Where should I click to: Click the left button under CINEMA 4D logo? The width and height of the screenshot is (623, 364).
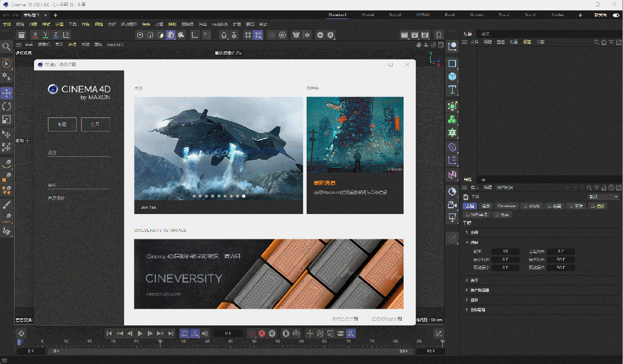click(62, 124)
